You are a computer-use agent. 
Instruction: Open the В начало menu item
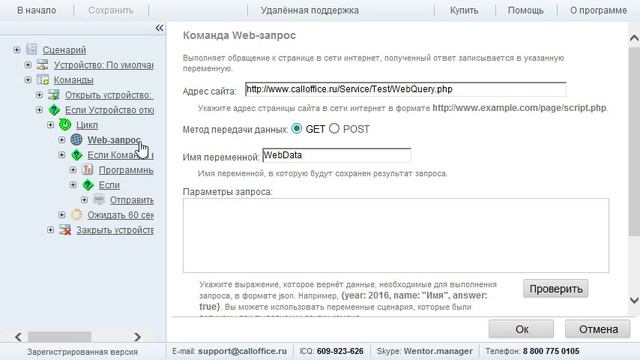point(37,10)
